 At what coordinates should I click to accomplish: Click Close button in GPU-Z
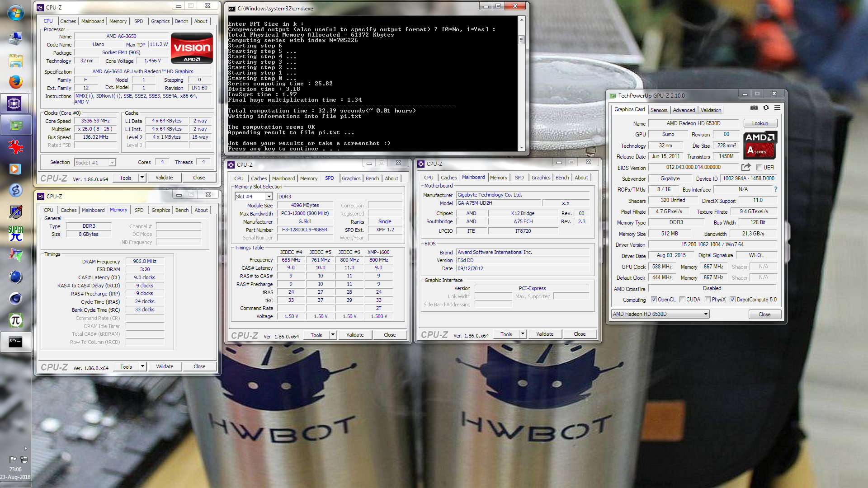coord(764,314)
